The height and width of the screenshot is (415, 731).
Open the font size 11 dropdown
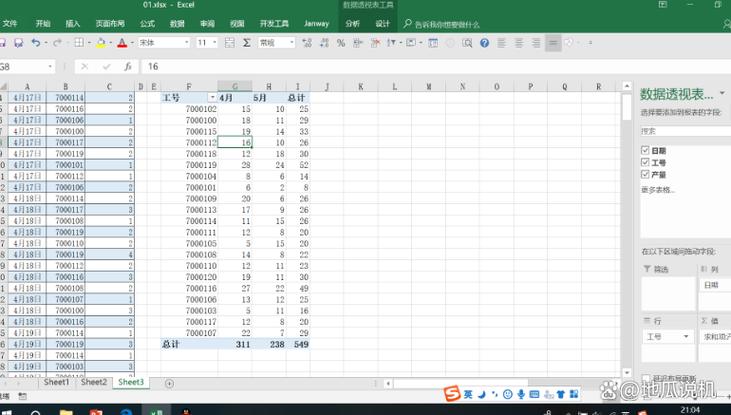pyautogui.click(x=215, y=43)
